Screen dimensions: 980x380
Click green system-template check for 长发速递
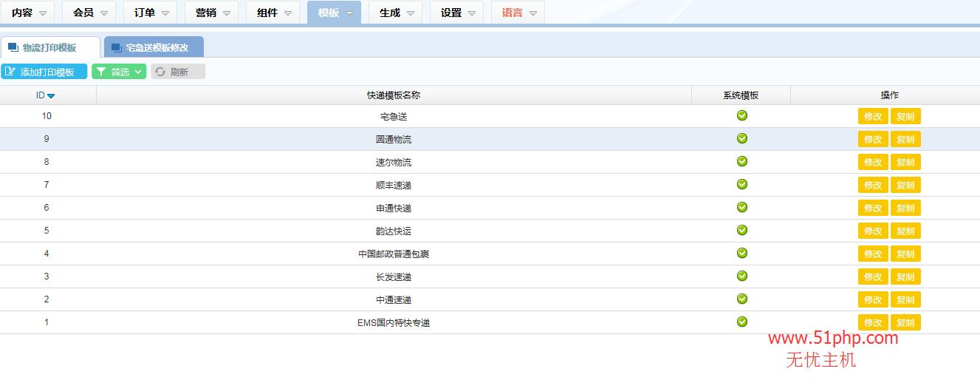click(742, 276)
